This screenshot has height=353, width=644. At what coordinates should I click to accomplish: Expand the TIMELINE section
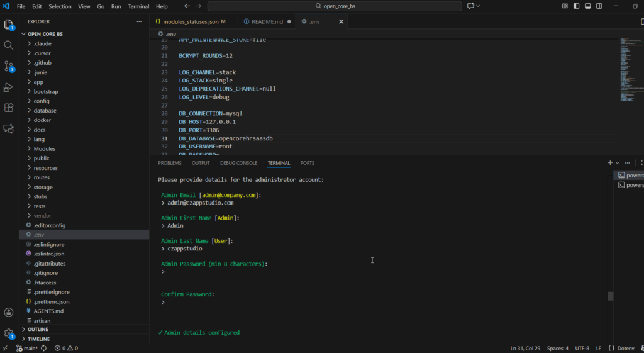pyautogui.click(x=38, y=339)
